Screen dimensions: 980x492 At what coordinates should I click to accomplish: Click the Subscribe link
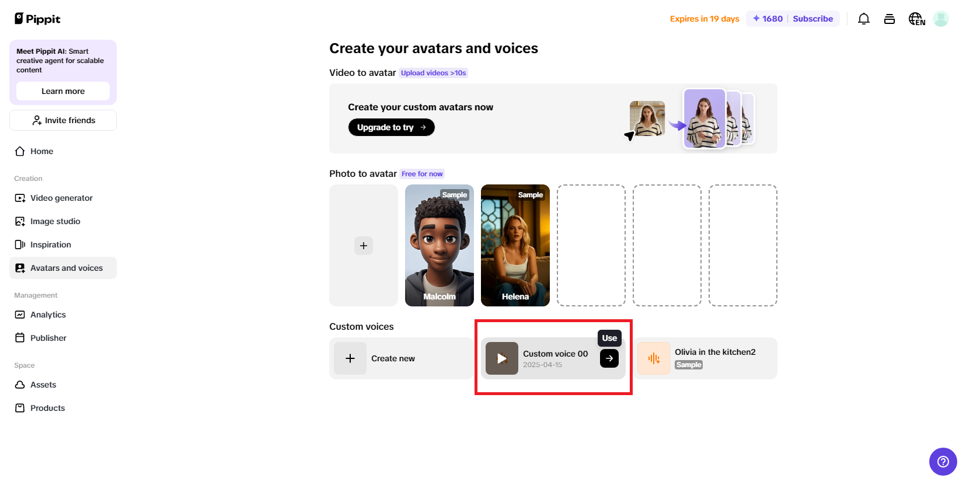[812, 19]
